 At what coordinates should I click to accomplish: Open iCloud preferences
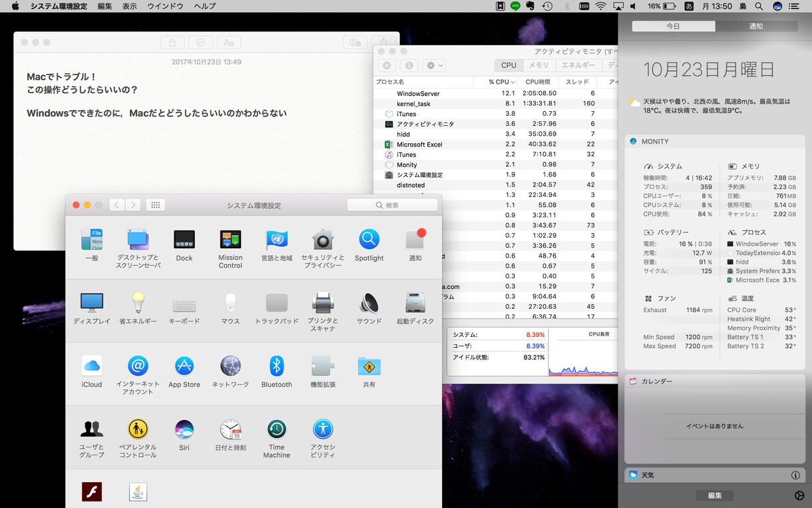92,372
